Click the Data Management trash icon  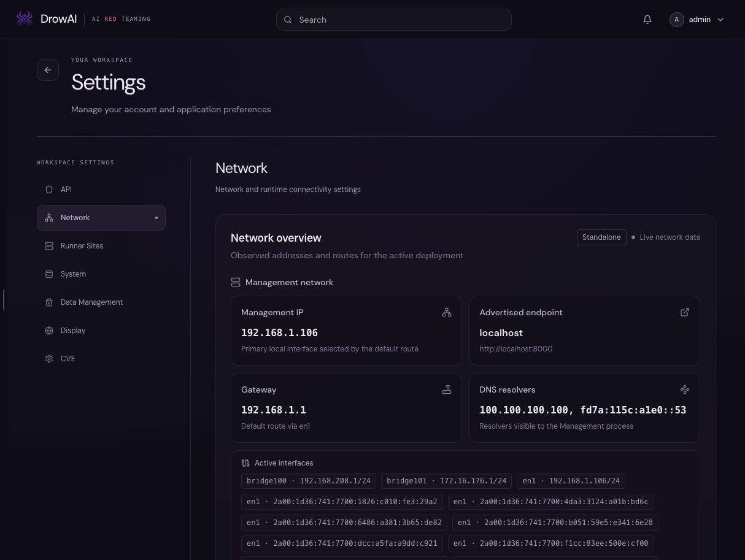click(x=49, y=302)
